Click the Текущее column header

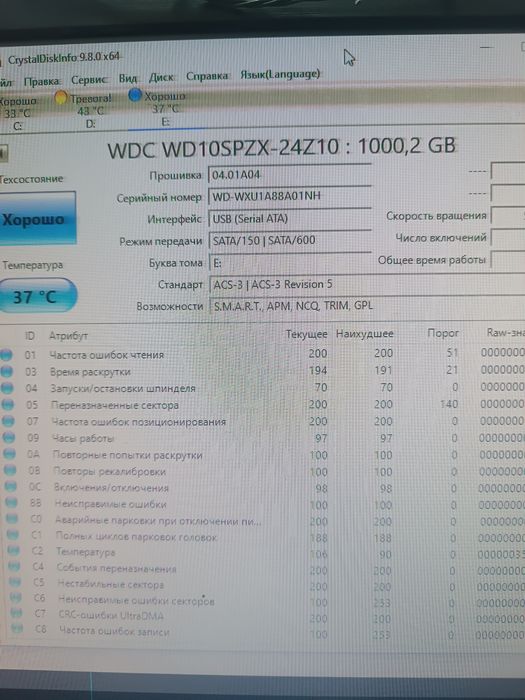306,334
